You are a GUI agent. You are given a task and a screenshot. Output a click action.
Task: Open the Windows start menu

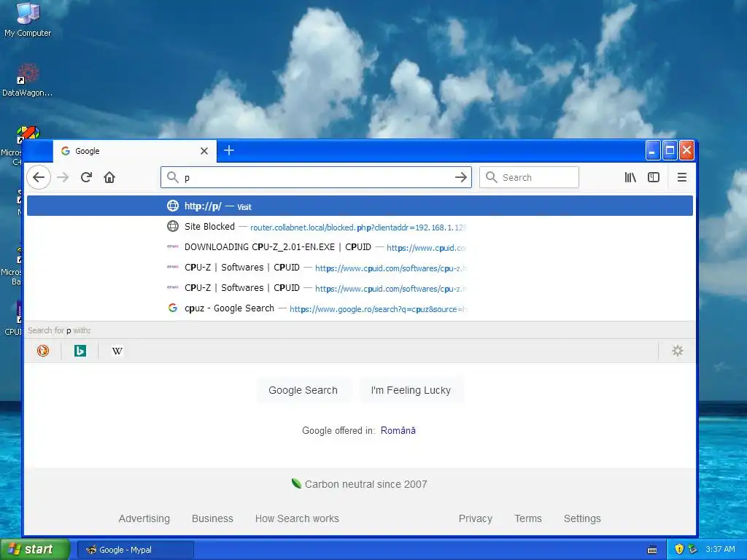click(x=35, y=550)
